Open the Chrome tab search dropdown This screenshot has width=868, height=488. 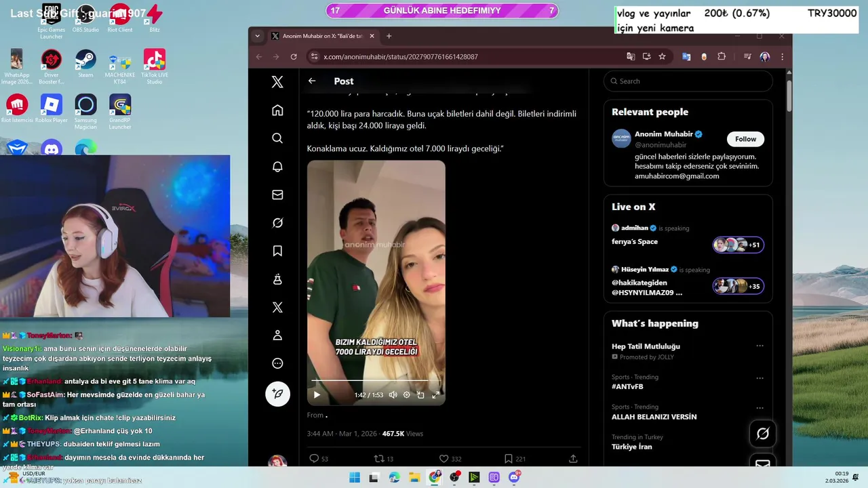pyautogui.click(x=257, y=36)
